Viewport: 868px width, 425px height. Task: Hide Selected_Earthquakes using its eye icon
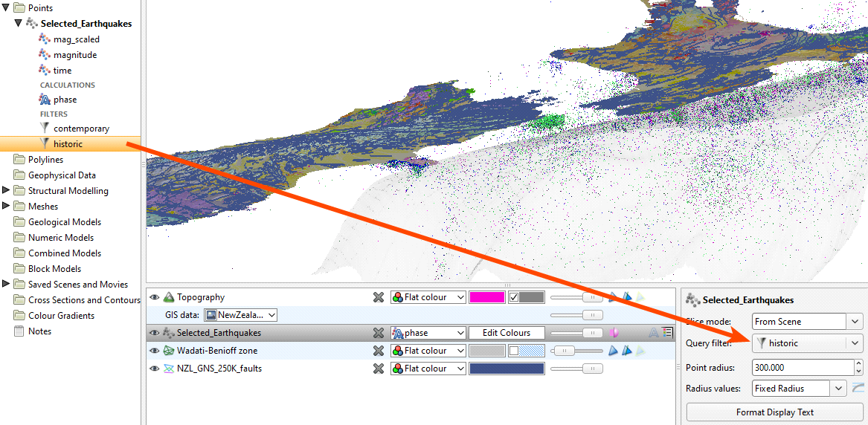coord(154,333)
